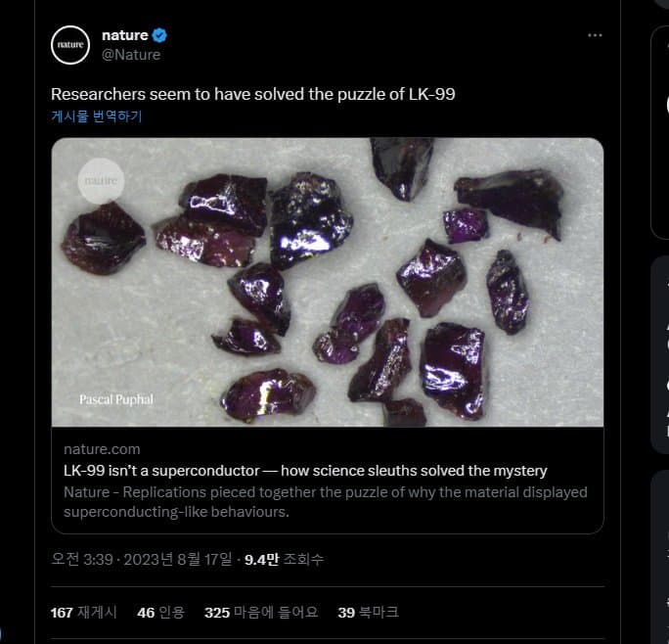This screenshot has width=669, height=644.
Task: Open the Nature profile avatar
Action: [69, 44]
